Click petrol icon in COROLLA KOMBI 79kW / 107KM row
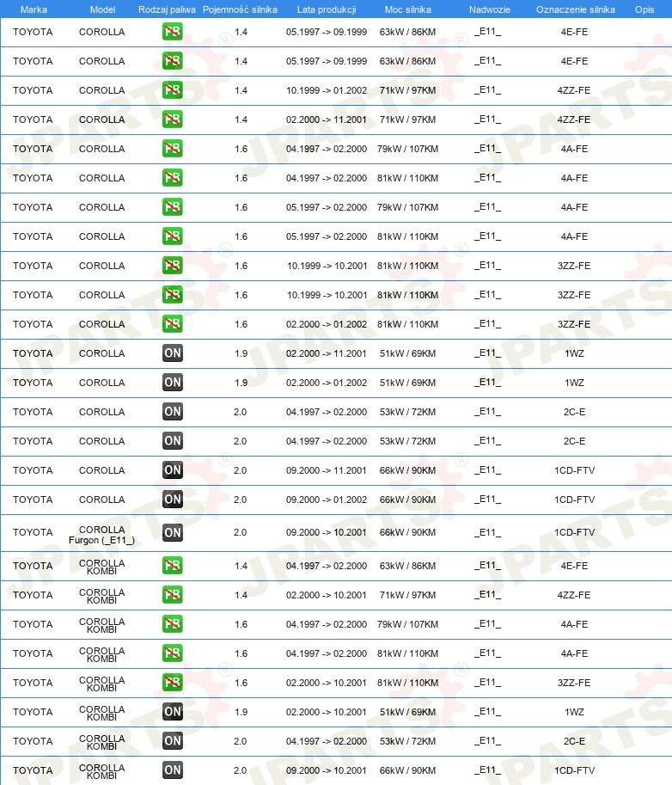This screenshot has height=785, width=672. (x=172, y=624)
